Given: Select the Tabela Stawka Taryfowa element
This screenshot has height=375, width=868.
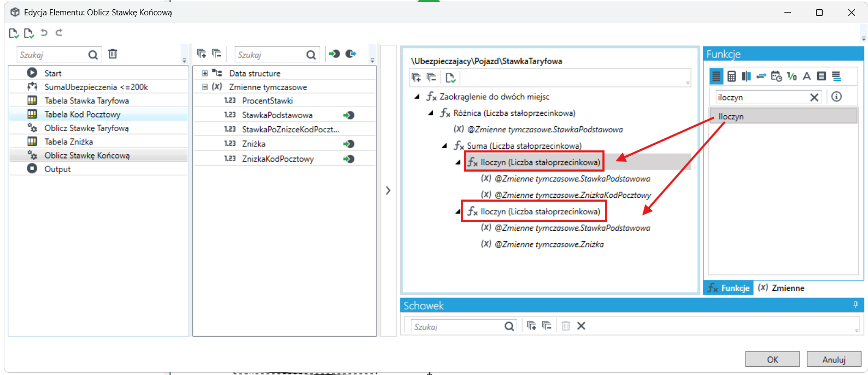Looking at the screenshot, I should [x=98, y=101].
